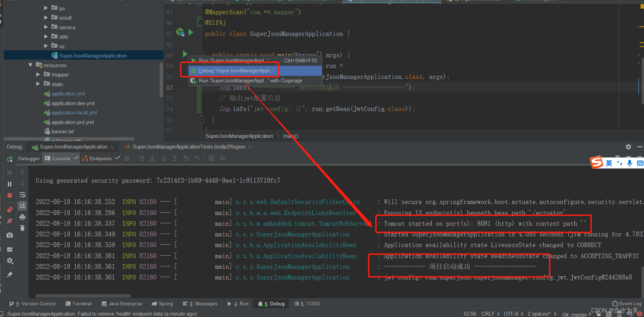Open the Debug panel settings gear
The width and height of the screenshot is (644, 317).
tap(628, 147)
